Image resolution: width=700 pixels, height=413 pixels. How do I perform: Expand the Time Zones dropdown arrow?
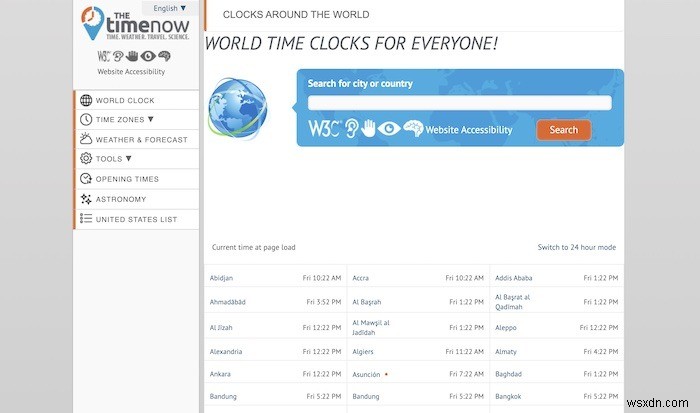[x=150, y=119]
